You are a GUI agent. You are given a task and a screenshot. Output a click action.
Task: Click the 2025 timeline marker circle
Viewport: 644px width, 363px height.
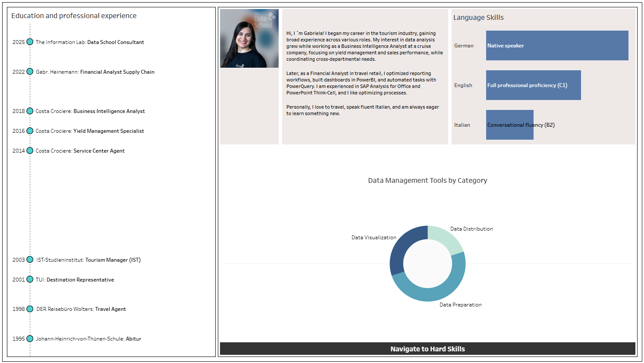[x=30, y=42]
